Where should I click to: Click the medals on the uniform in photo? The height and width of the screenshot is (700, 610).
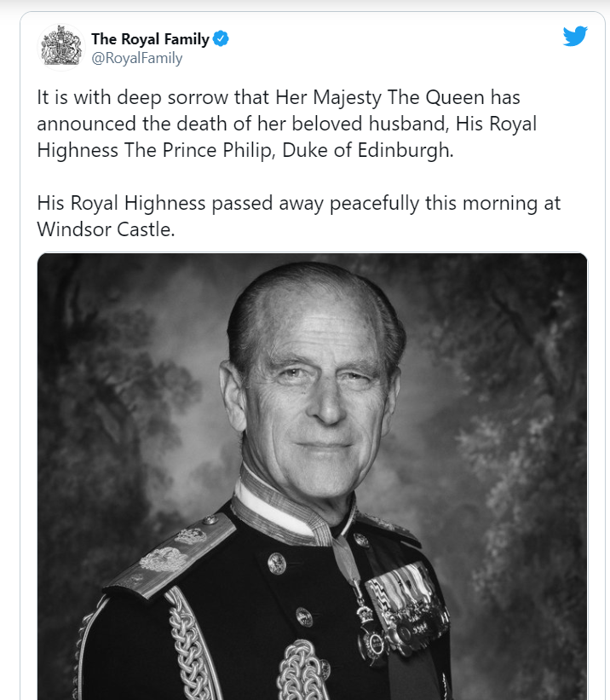(x=407, y=608)
